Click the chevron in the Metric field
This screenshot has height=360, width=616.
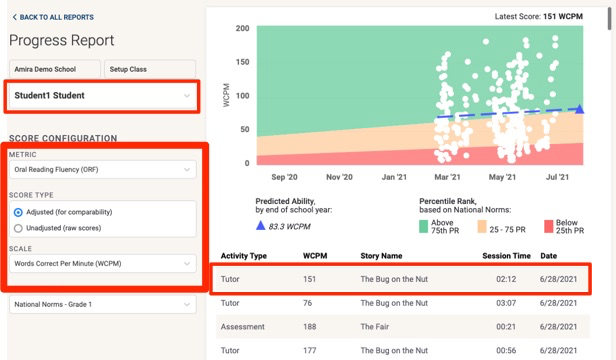click(187, 170)
